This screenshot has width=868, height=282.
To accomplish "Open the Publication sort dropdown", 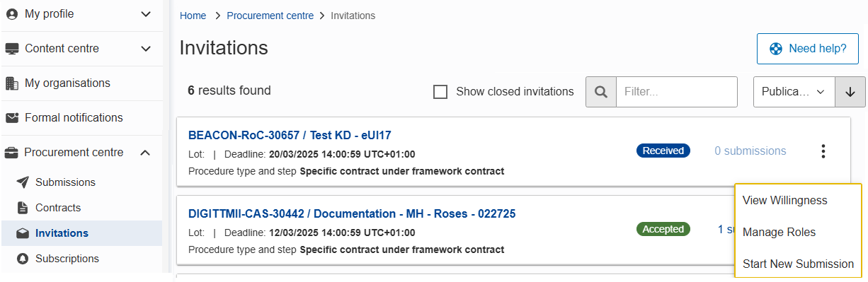I will coord(794,92).
